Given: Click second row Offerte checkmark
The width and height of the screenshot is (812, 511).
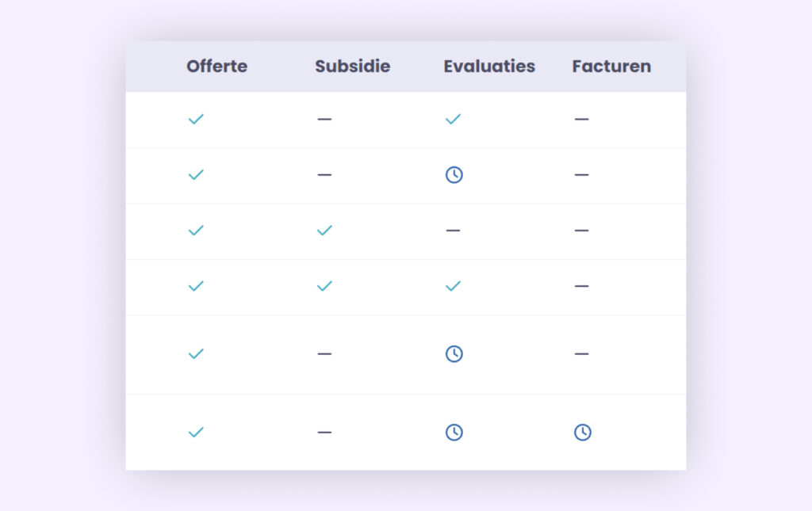Looking at the screenshot, I should (x=196, y=175).
